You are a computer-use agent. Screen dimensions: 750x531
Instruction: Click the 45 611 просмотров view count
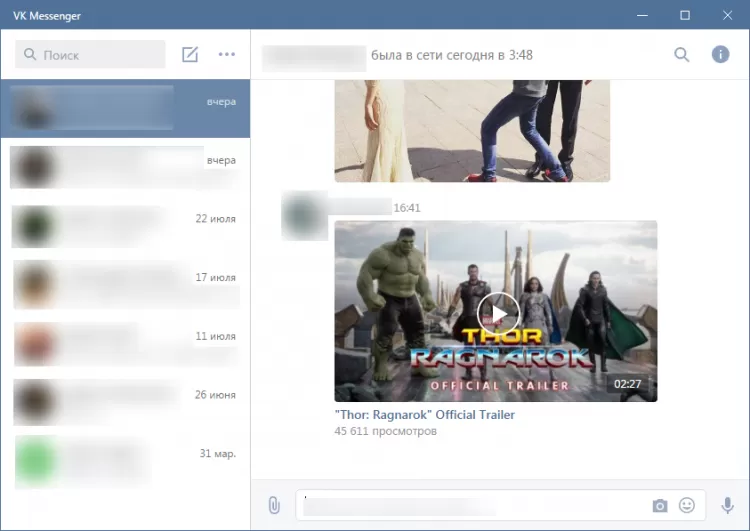386,431
